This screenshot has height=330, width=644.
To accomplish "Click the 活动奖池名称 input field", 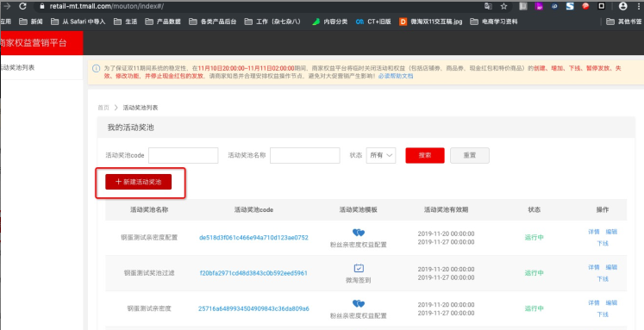I will pos(304,156).
